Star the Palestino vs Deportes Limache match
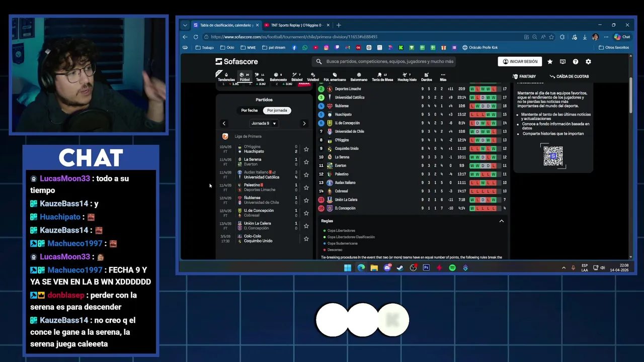644x362 pixels. tap(306, 188)
